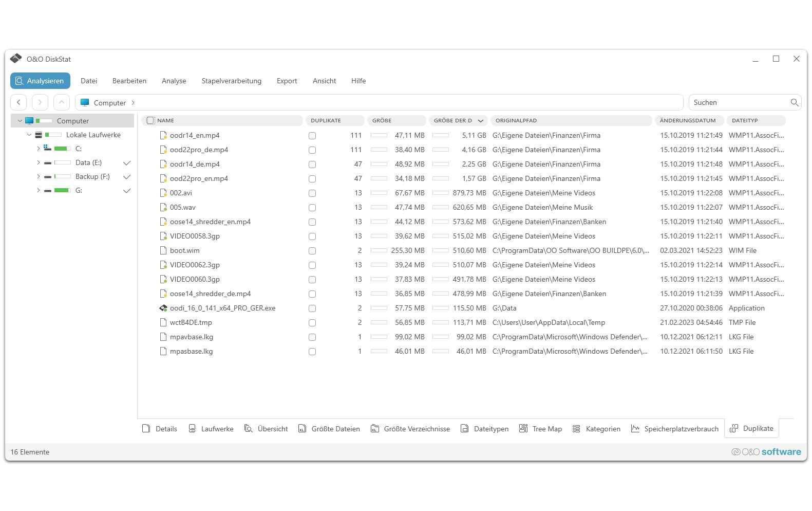Expand the Data (E:) drive node
This screenshot has height=511, width=812.
coord(38,162)
